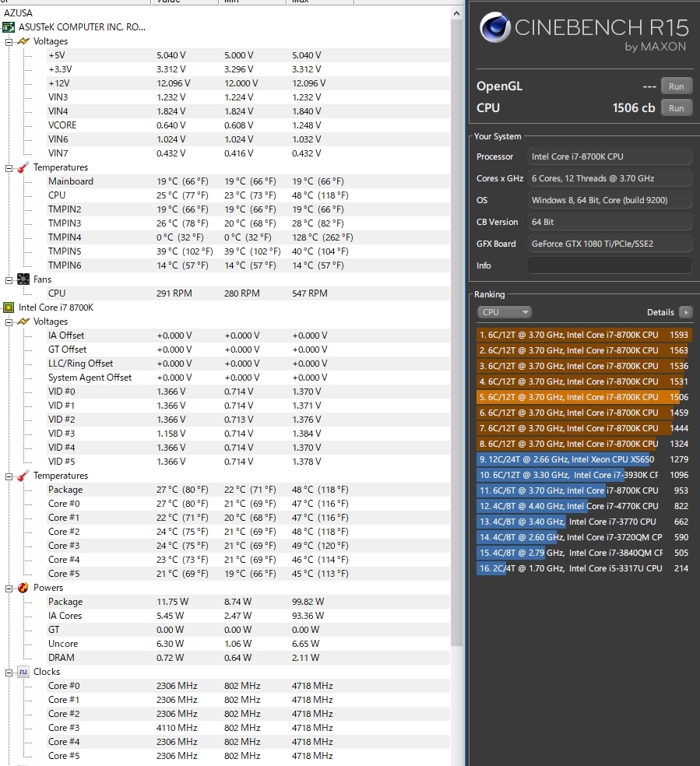Collapse the Powers group
The image size is (700, 766).
point(9,589)
